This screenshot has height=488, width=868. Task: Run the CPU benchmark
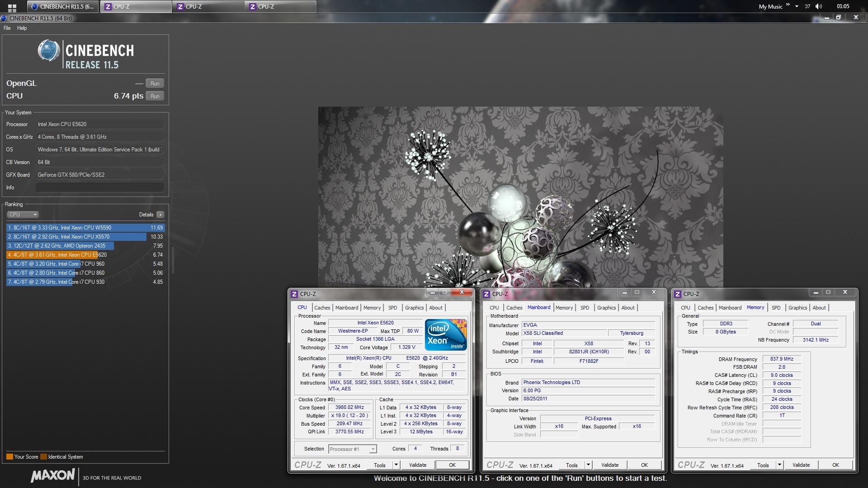point(155,96)
